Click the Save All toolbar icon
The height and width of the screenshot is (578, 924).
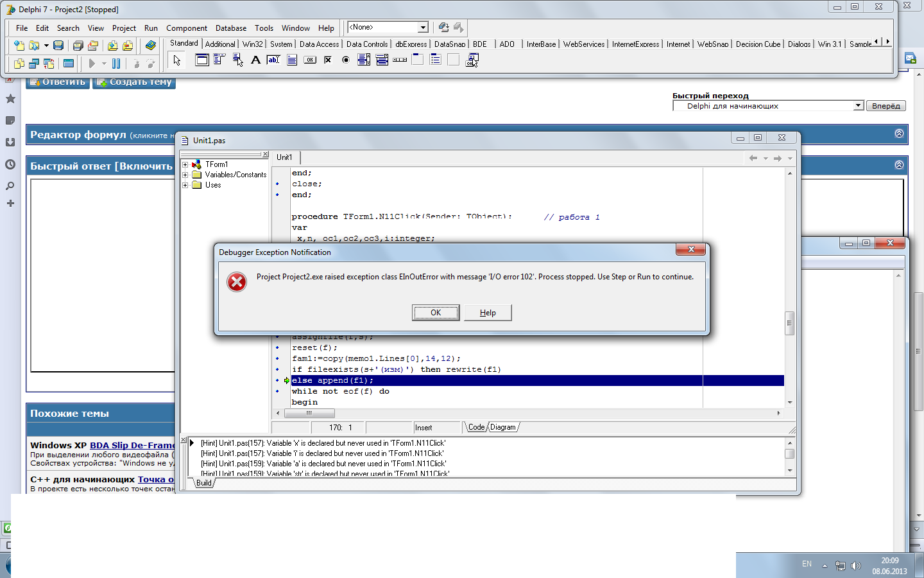coord(78,46)
